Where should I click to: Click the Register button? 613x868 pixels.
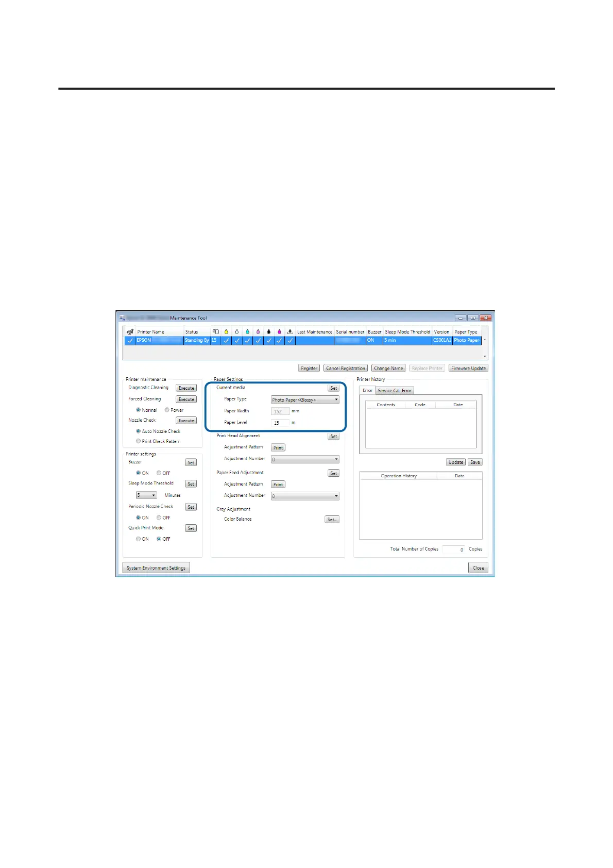point(309,368)
